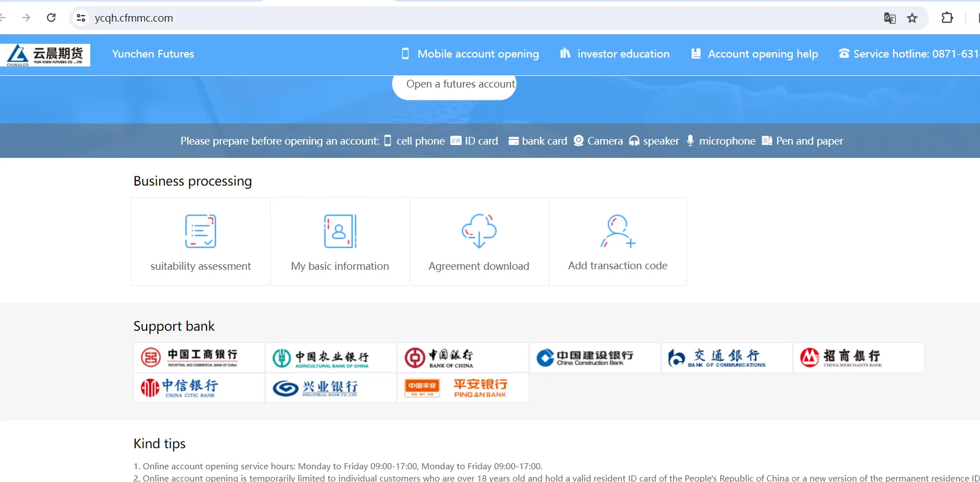Click the Agreement download cloud icon
The width and height of the screenshot is (980, 482).
pyautogui.click(x=479, y=231)
